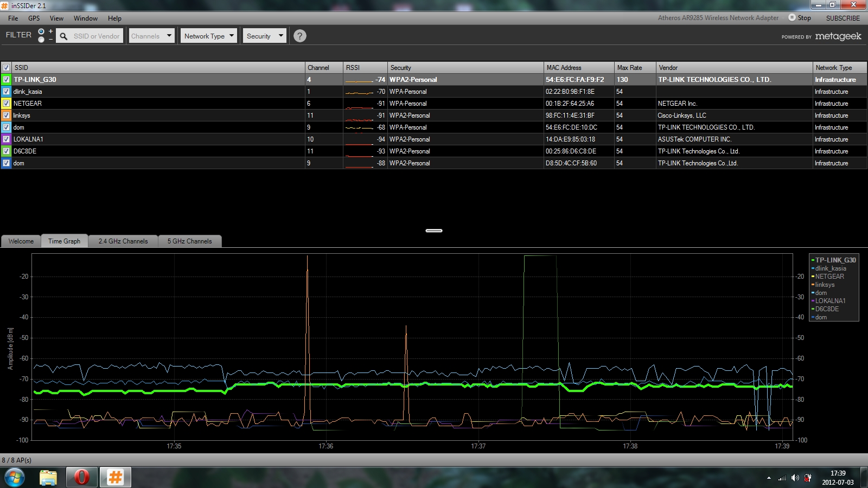
Task: Open the View menu
Action: (x=56, y=18)
